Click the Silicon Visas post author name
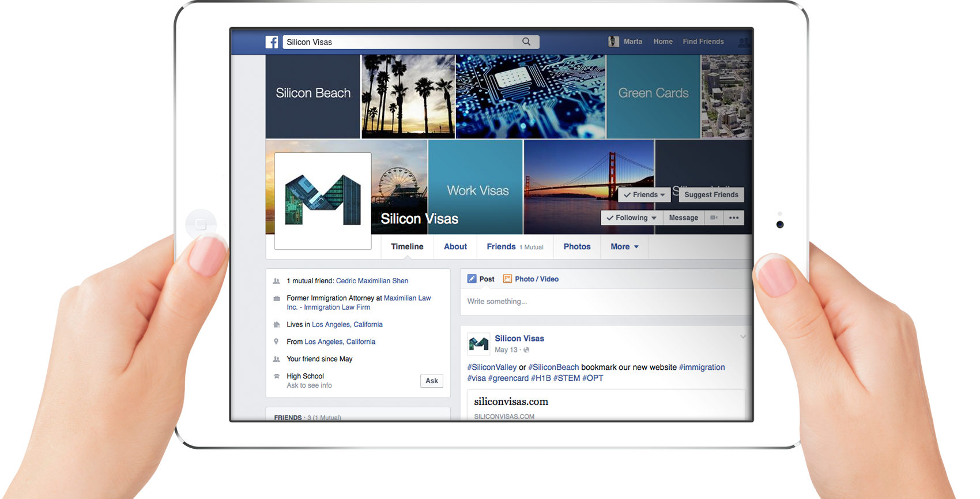The width and height of the screenshot is (980, 499). coord(519,339)
